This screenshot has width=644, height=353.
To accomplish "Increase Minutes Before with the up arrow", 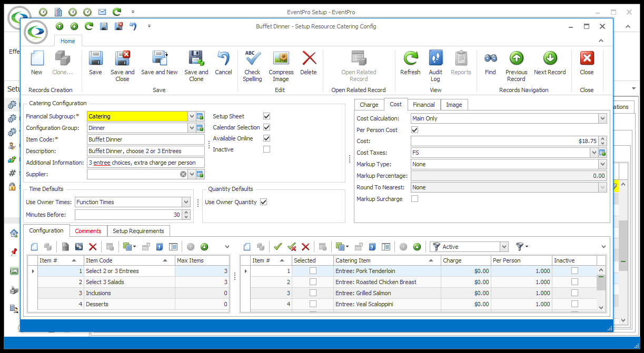I will (186, 213).
